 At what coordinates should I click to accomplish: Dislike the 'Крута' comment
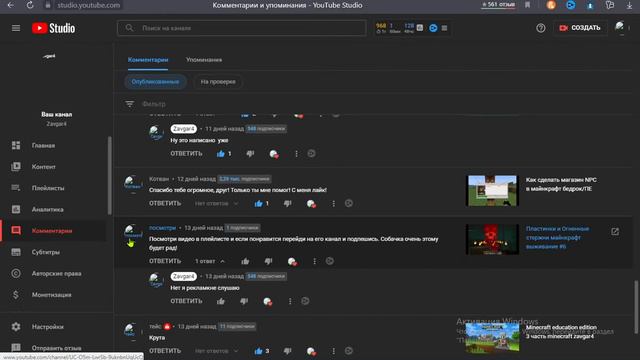coord(288,351)
